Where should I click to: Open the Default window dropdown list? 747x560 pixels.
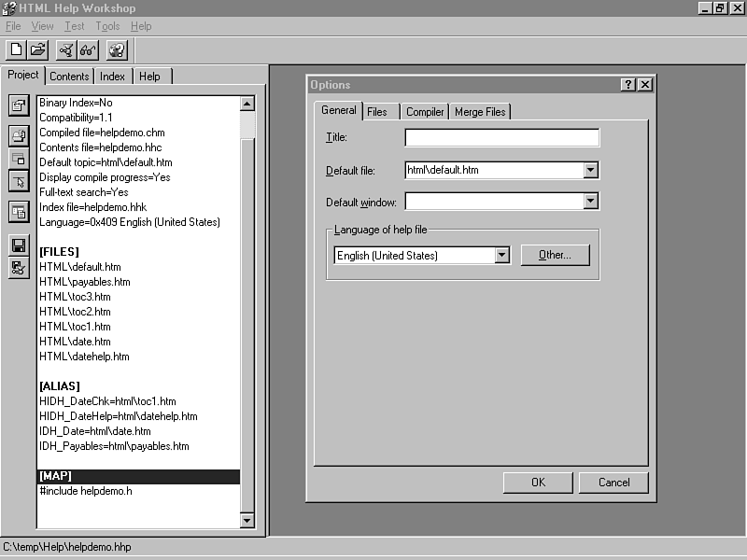point(590,201)
